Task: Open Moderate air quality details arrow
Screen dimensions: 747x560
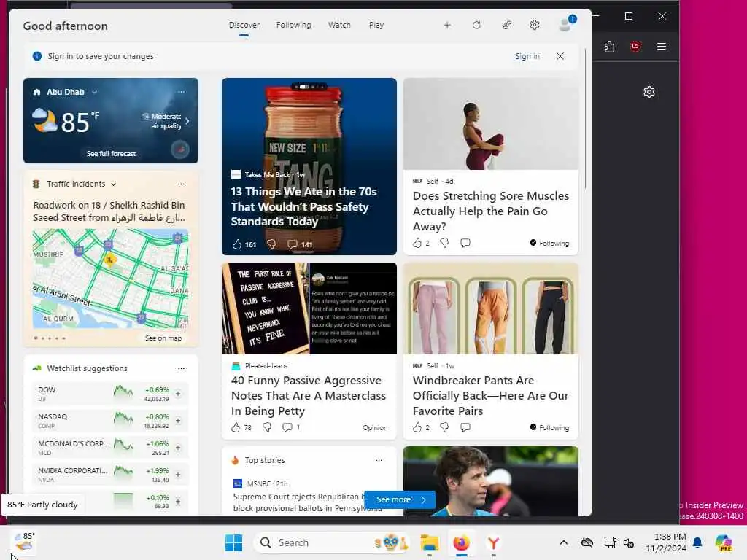Action: [187, 121]
